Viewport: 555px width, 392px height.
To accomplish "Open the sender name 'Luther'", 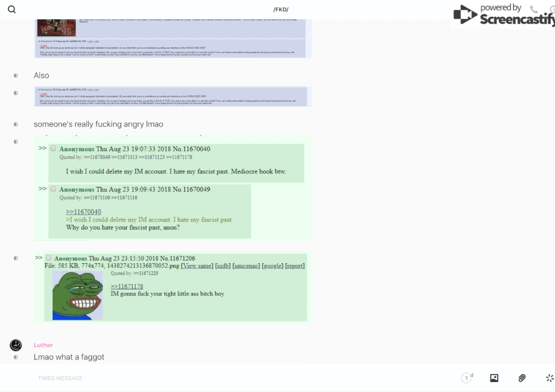I will (x=43, y=345).
